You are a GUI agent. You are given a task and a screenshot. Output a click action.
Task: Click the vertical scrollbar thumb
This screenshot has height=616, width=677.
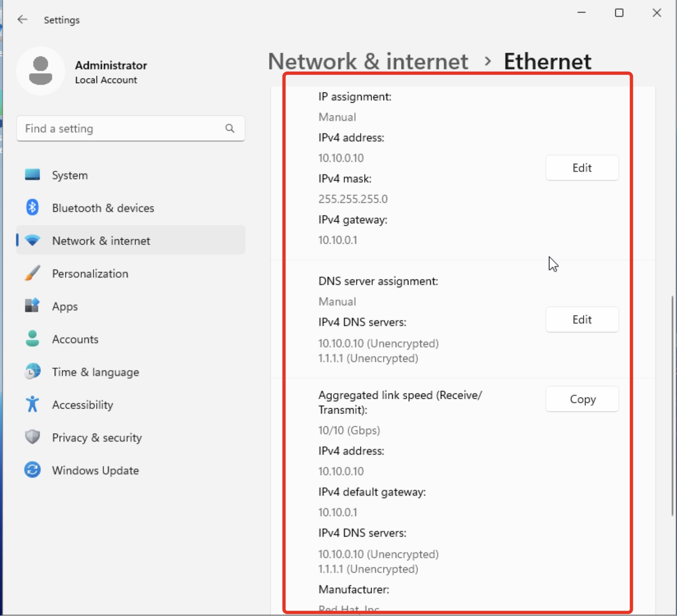click(673, 405)
